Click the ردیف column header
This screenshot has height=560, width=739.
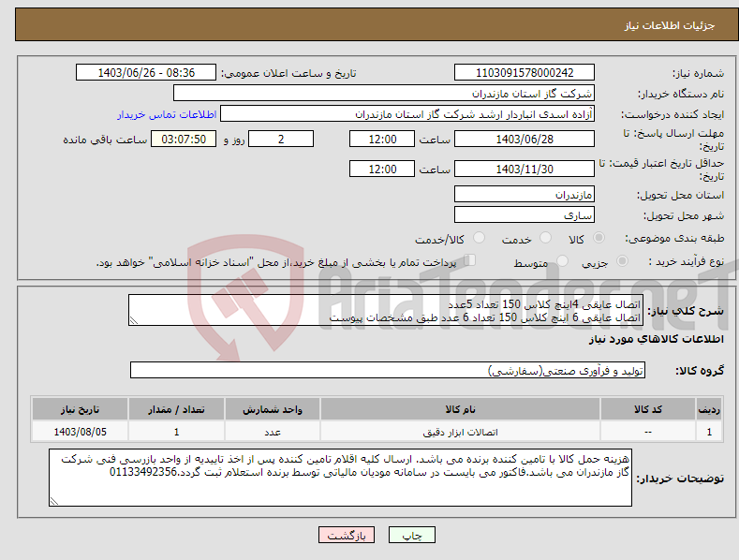[709, 409]
